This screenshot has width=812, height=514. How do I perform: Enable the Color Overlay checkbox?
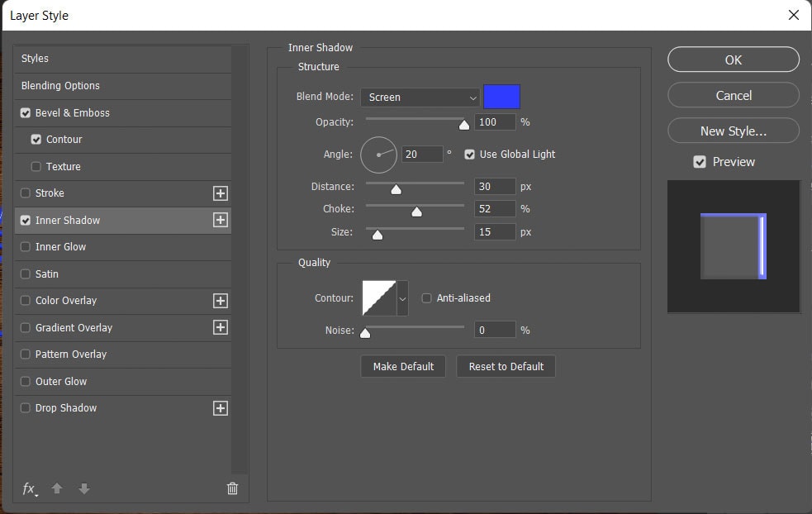tap(26, 300)
